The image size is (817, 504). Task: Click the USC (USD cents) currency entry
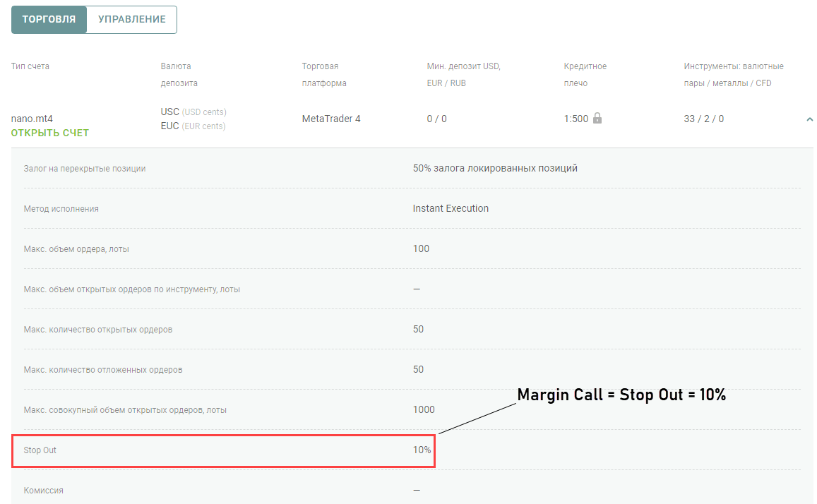pyautogui.click(x=193, y=112)
